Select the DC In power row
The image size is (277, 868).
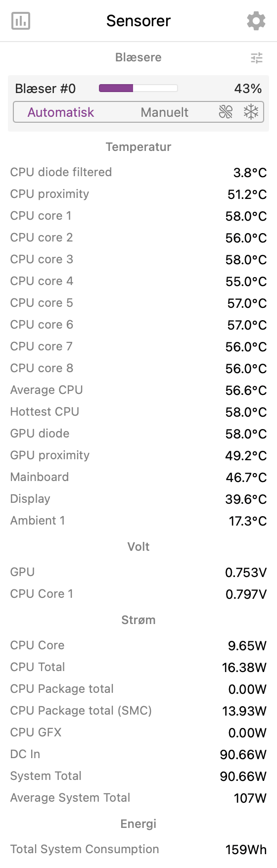138,754
